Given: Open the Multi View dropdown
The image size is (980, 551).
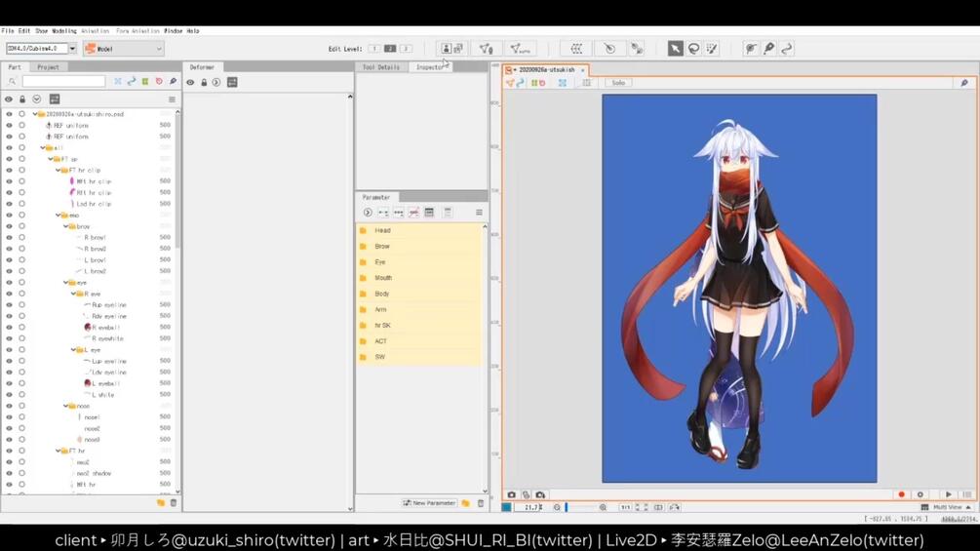Looking at the screenshot, I should pyautogui.click(x=948, y=507).
